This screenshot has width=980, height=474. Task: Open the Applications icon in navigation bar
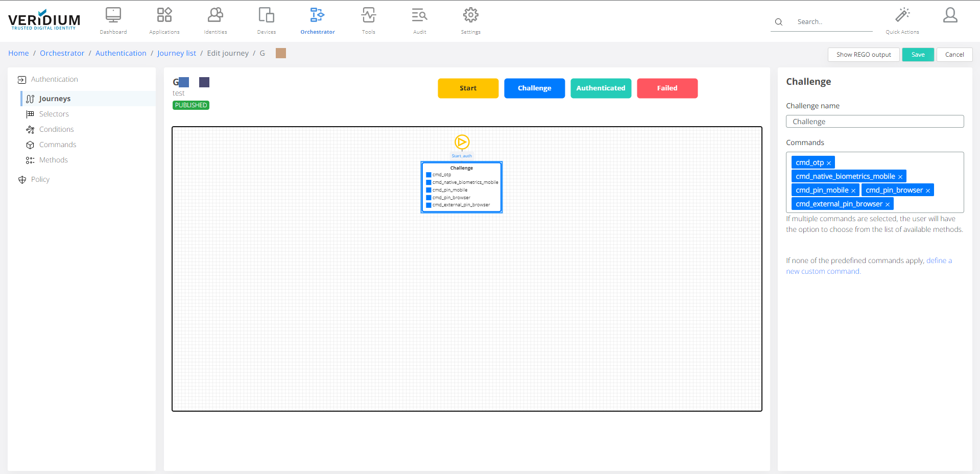tap(164, 15)
